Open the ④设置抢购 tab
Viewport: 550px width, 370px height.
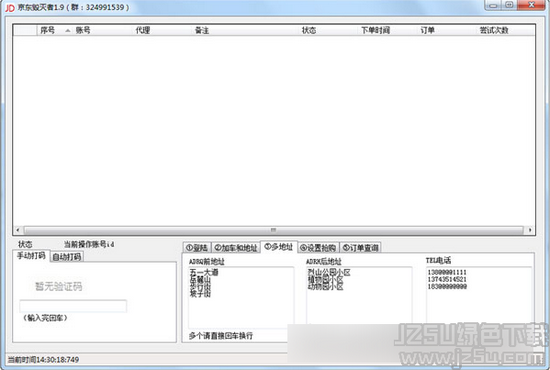(x=318, y=248)
